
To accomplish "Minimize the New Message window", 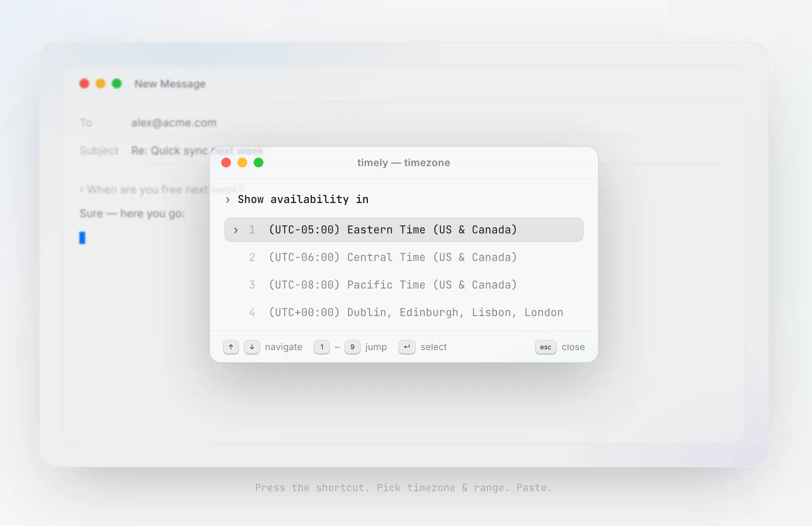I will [100, 83].
